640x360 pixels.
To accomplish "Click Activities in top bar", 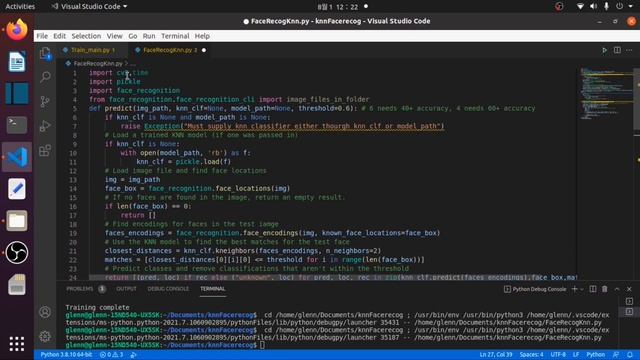I will (x=20, y=7).
